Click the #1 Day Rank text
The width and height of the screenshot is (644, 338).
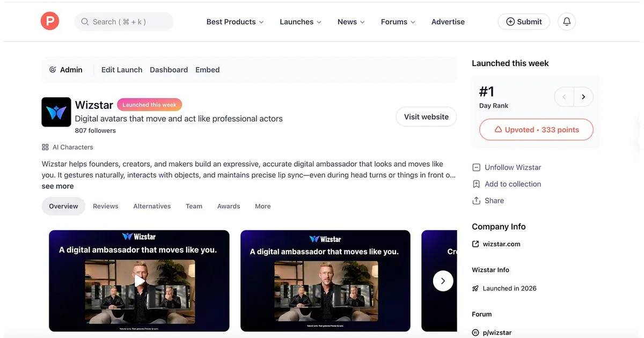(493, 97)
